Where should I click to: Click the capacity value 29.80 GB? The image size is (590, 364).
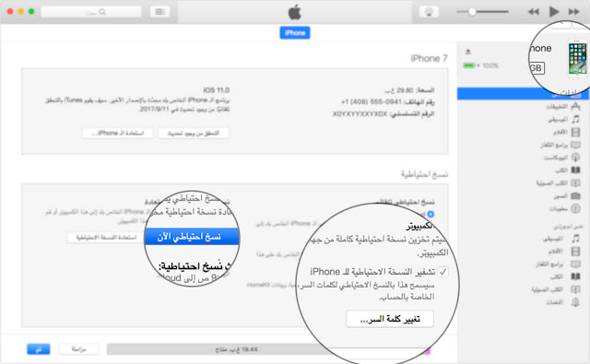point(399,90)
